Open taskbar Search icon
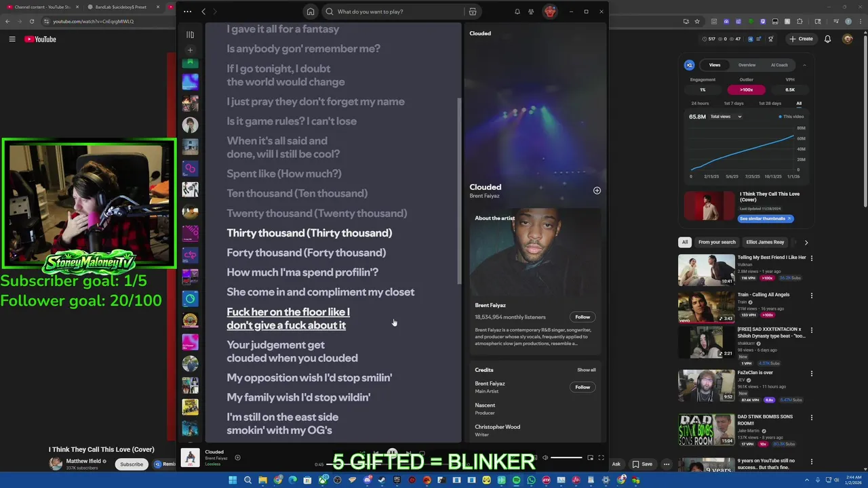The width and height of the screenshot is (868, 488). (248, 480)
